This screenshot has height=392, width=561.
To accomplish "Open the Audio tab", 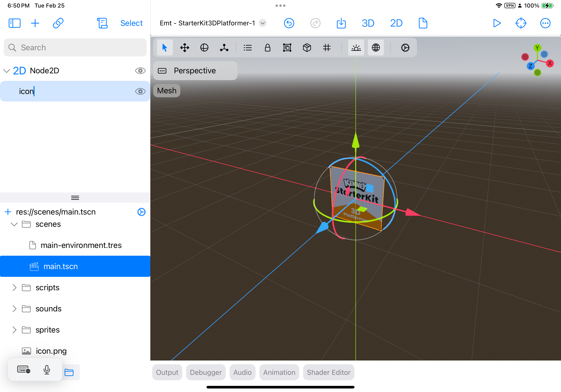I will tap(242, 372).
